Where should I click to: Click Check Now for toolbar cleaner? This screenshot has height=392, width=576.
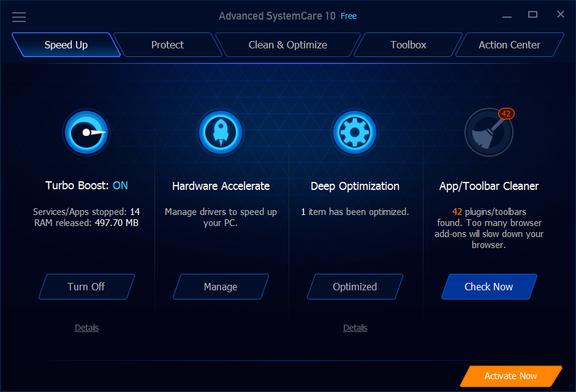coord(489,287)
